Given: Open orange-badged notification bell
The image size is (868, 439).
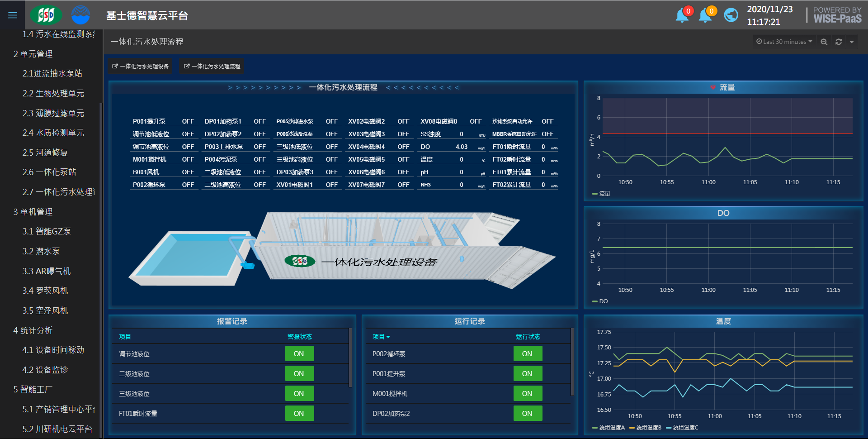Looking at the screenshot, I should pos(705,15).
